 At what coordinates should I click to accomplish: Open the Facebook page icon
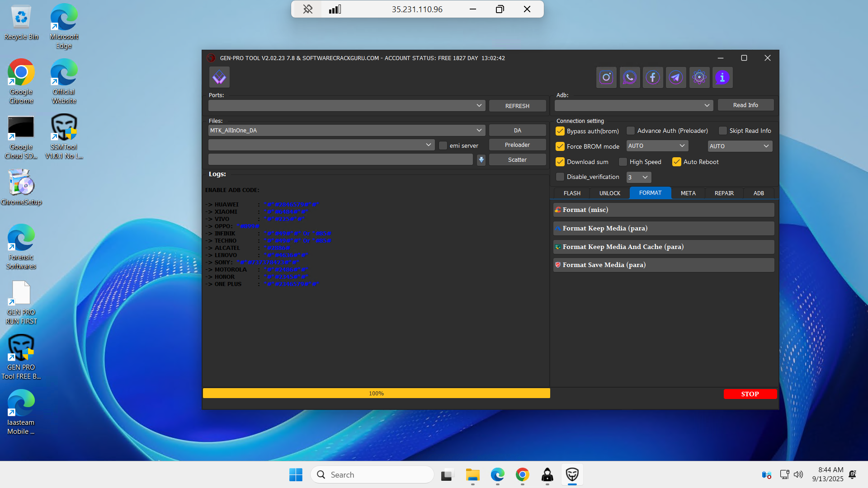pyautogui.click(x=652, y=77)
